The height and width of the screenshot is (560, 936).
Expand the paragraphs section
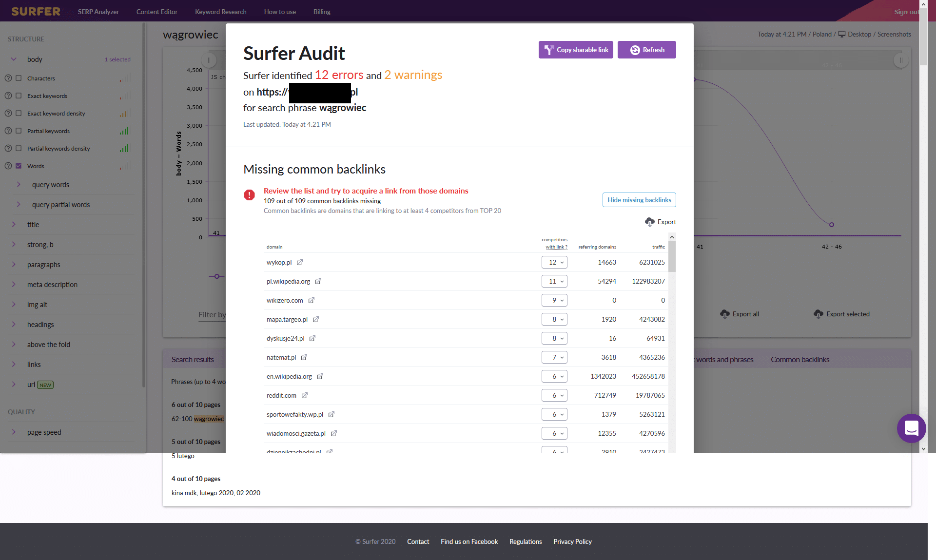pos(14,264)
